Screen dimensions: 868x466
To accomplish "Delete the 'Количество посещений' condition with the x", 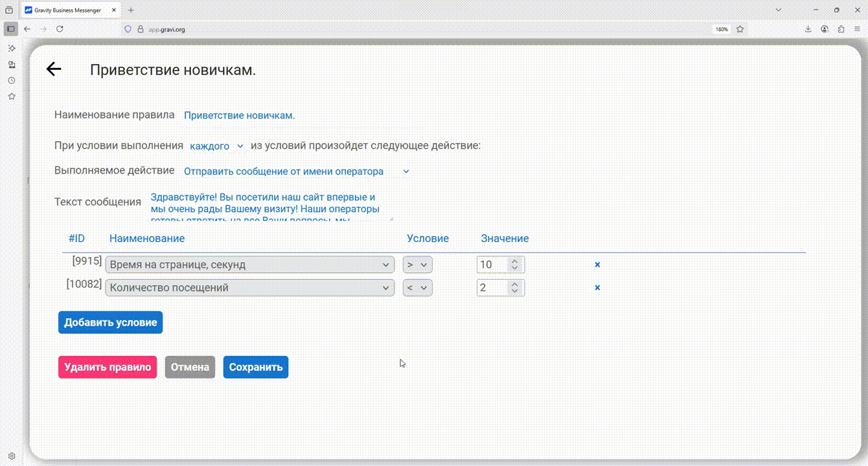I will [x=597, y=288].
